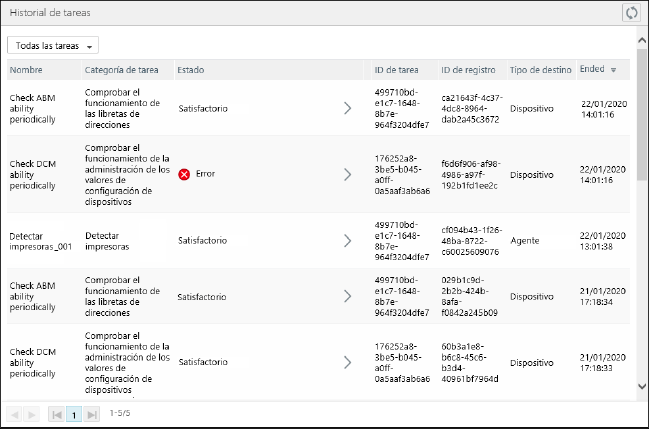Sort by the Estado column header

191,70
